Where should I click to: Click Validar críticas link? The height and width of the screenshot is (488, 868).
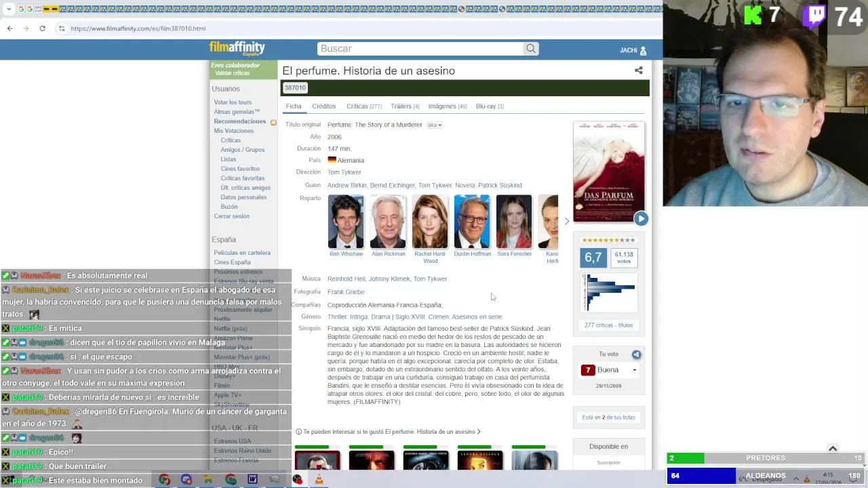pyautogui.click(x=233, y=73)
